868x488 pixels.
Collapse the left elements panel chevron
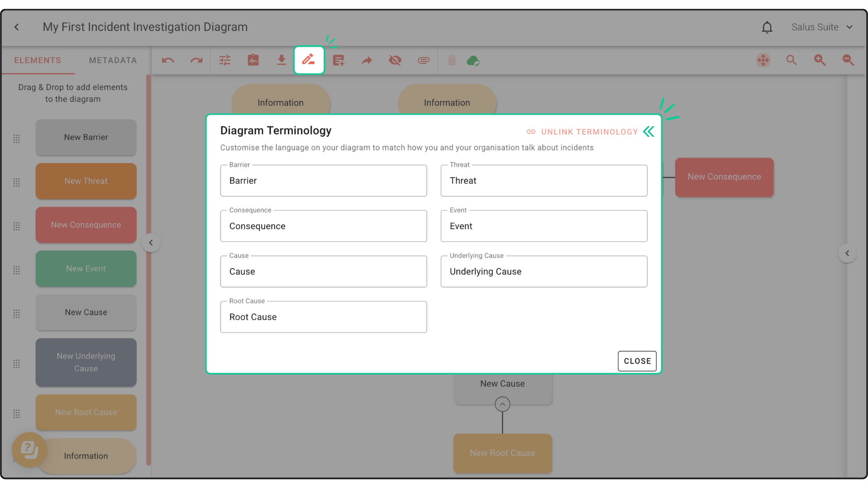pos(151,243)
